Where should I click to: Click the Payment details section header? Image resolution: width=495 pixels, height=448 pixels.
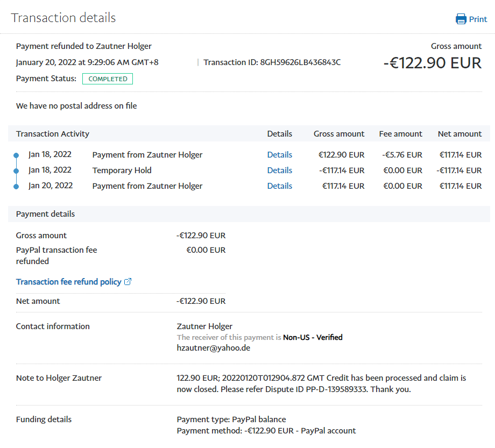click(x=46, y=214)
